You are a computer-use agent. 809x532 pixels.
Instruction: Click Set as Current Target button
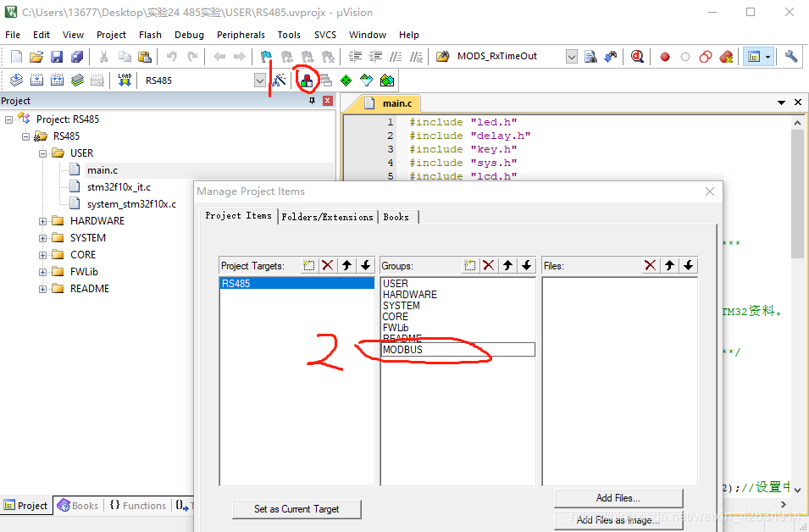(x=296, y=509)
